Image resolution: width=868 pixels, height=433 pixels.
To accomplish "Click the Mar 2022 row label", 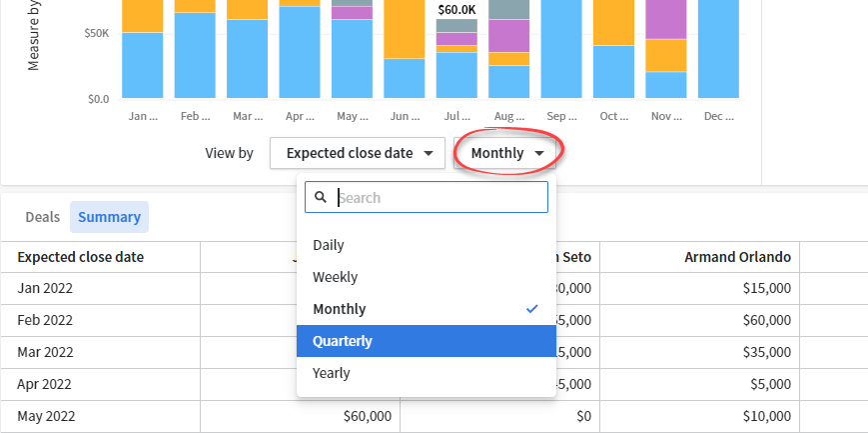I will point(45,352).
